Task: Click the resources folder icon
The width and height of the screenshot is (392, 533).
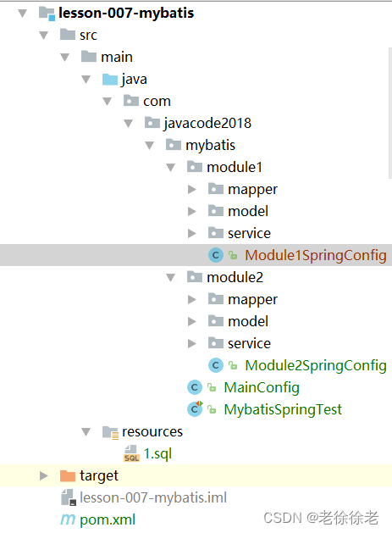Action: pos(110,432)
